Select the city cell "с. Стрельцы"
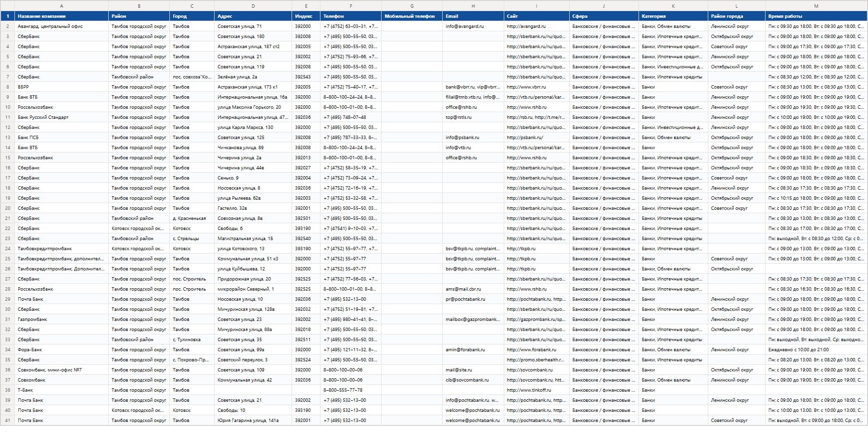This screenshot has width=868, height=434. coord(192,239)
